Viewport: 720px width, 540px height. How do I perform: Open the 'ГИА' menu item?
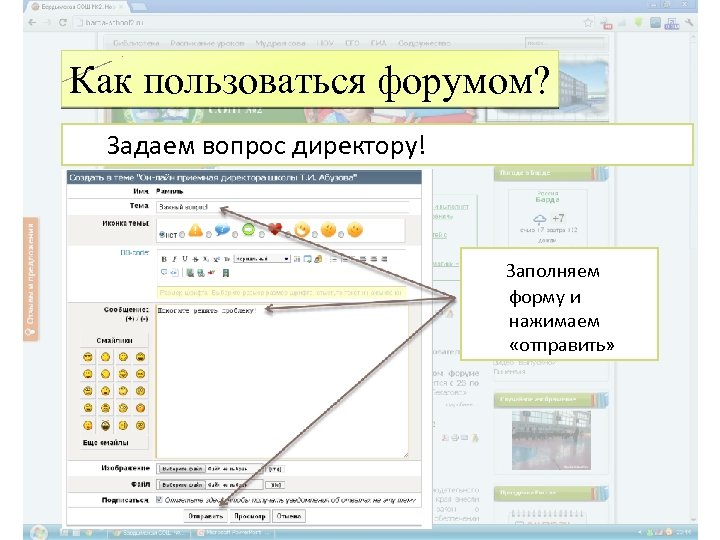pos(378,43)
